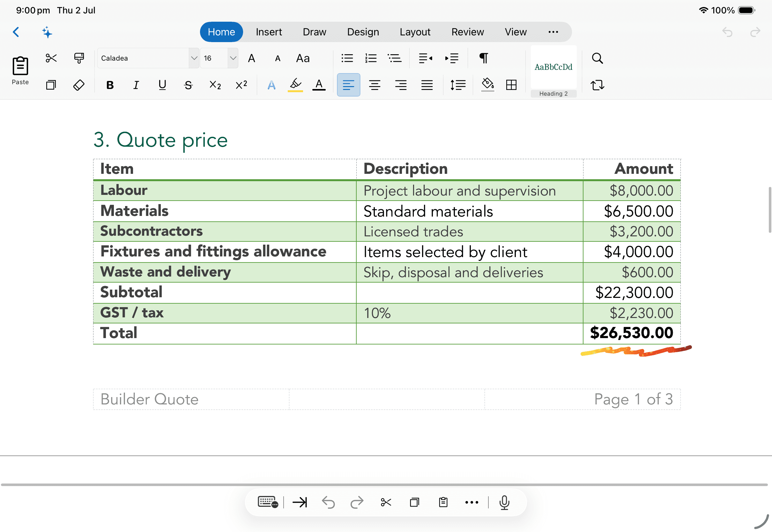The width and height of the screenshot is (772, 532).
Task: Select align left
Action: (348, 85)
